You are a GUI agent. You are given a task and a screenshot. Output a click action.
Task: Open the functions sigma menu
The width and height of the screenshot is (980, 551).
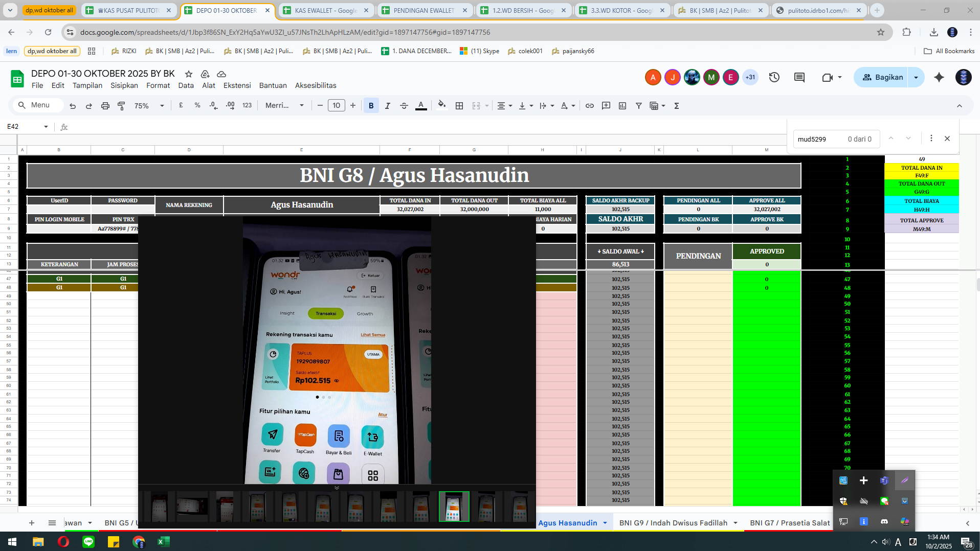(677, 106)
